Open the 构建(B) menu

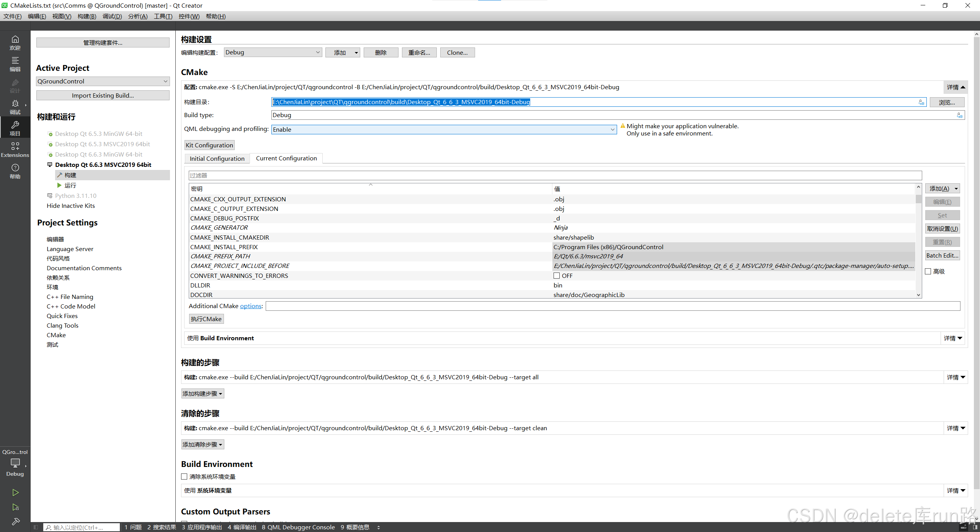tap(87, 16)
